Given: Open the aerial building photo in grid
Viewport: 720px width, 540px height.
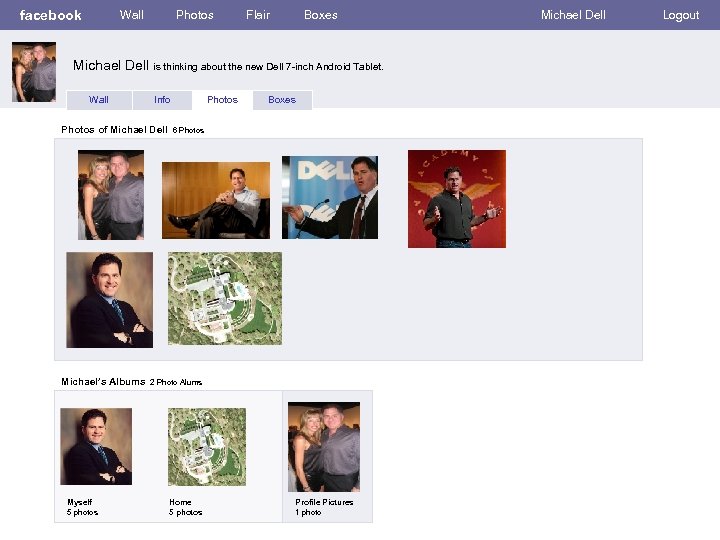Looking at the screenshot, I should tap(224, 298).
